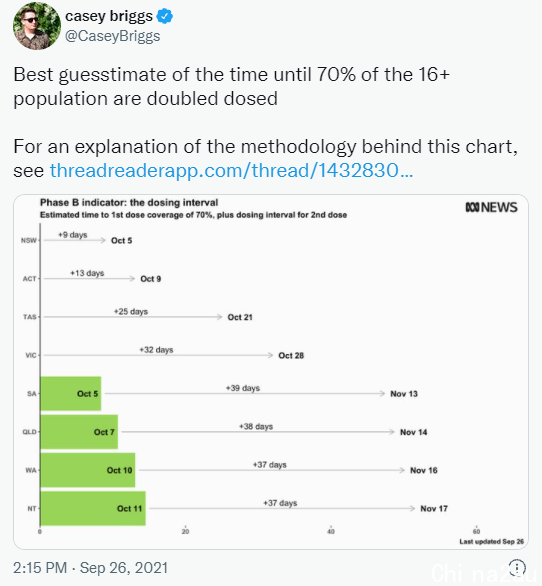The image size is (542, 586).
Task: Open the casey briggs display name
Action: click(x=109, y=16)
